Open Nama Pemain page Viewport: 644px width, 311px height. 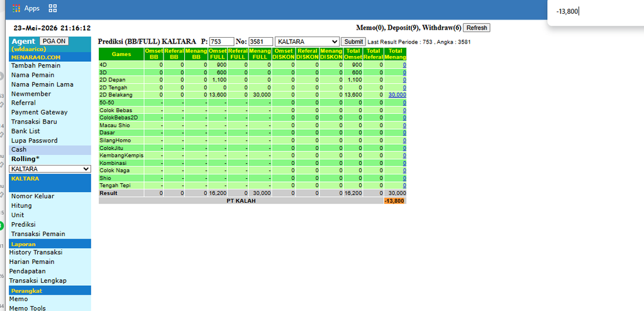tap(33, 75)
